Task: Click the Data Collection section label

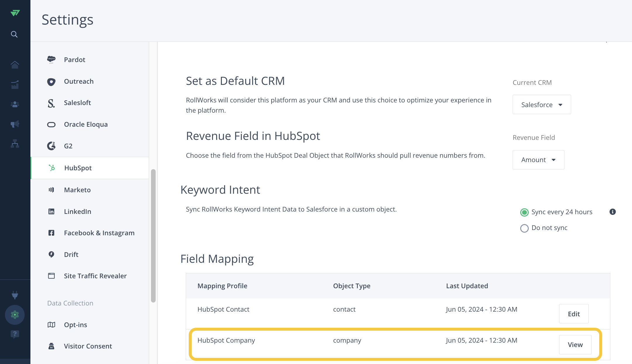Action: (70, 303)
